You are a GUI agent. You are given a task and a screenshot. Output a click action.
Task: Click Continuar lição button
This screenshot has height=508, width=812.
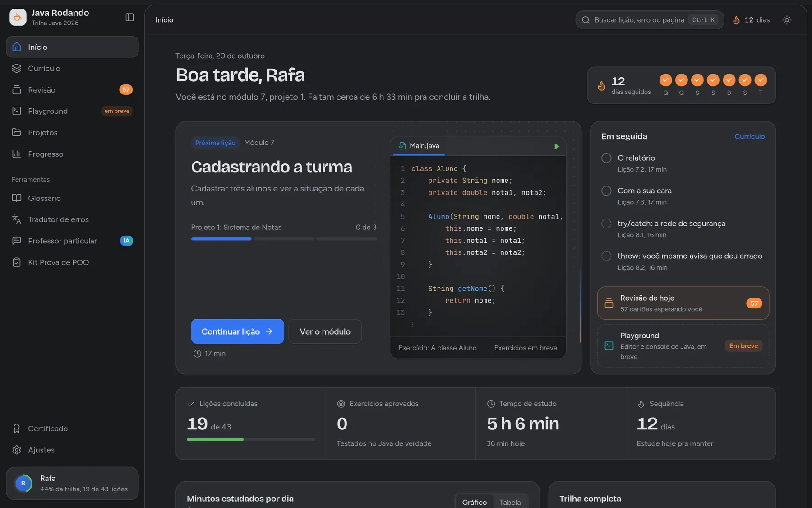[237, 331]
